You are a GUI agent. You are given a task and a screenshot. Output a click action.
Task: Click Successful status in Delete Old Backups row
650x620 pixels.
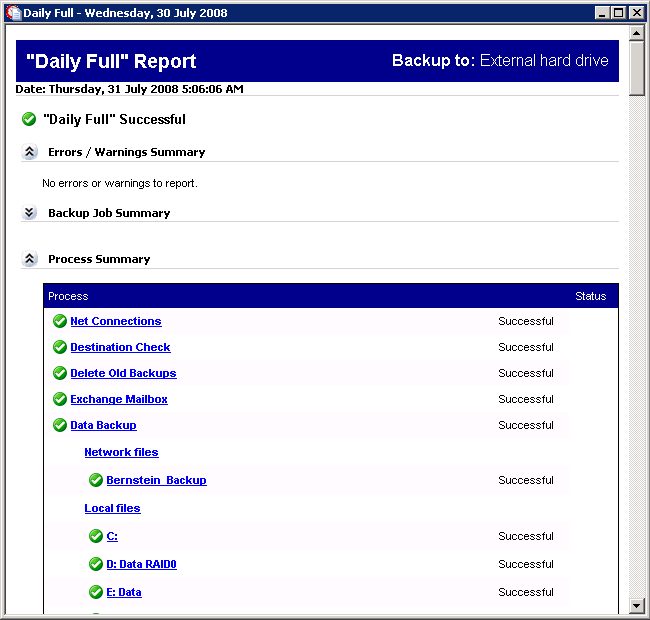click(526, 373)
